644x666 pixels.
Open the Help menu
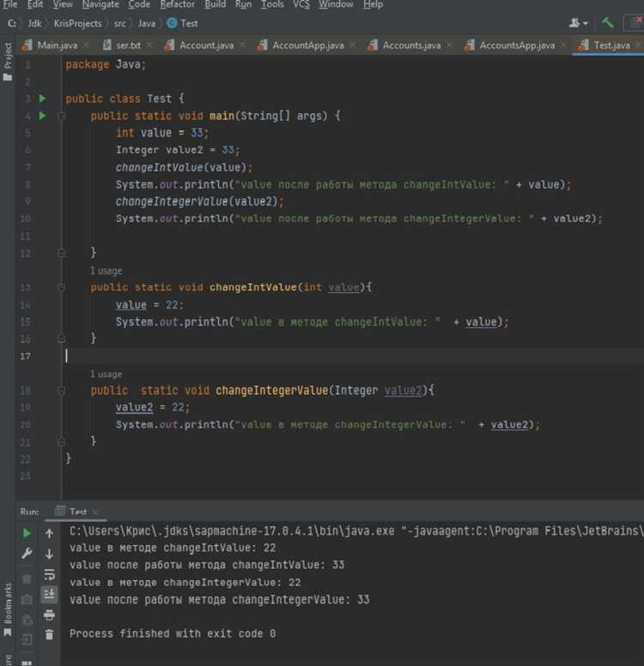[x=373, y=4]
